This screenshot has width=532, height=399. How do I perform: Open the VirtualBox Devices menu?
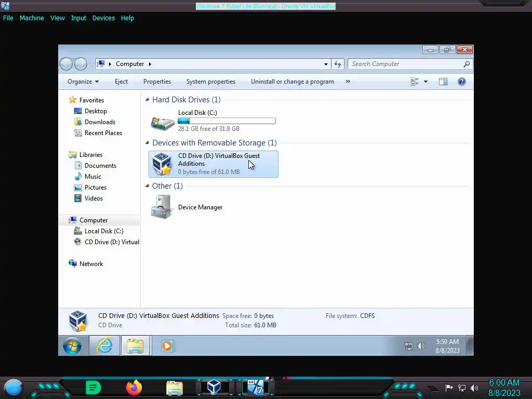coord(103,18)
